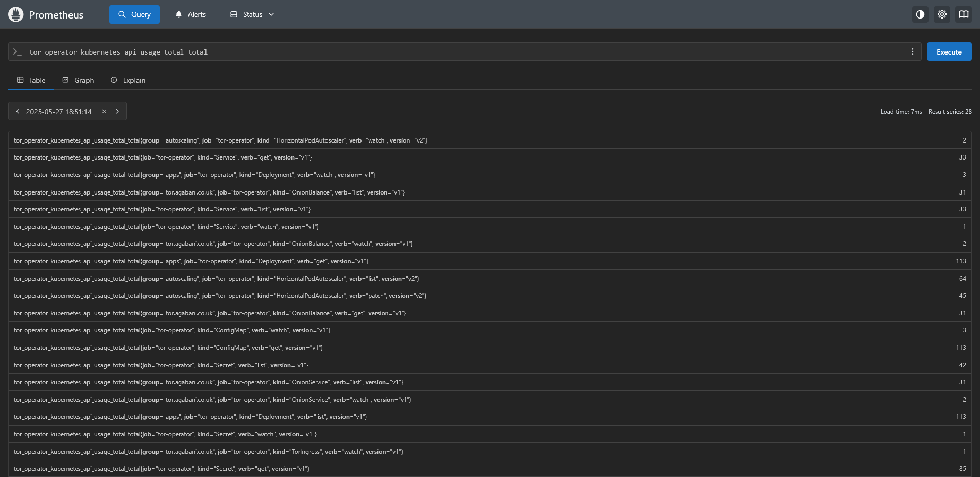
Task: Click the Prometheus title link
Action: (56, 15)
